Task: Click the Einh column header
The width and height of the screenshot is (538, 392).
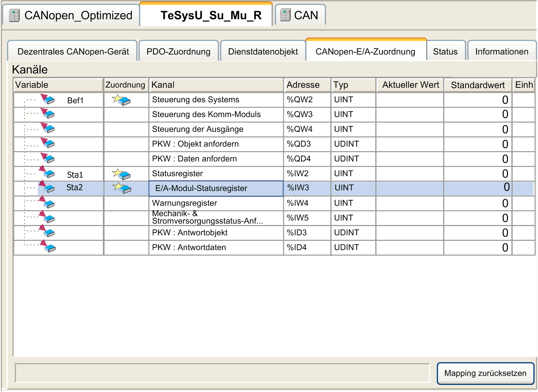Action: tap(524, 85)
